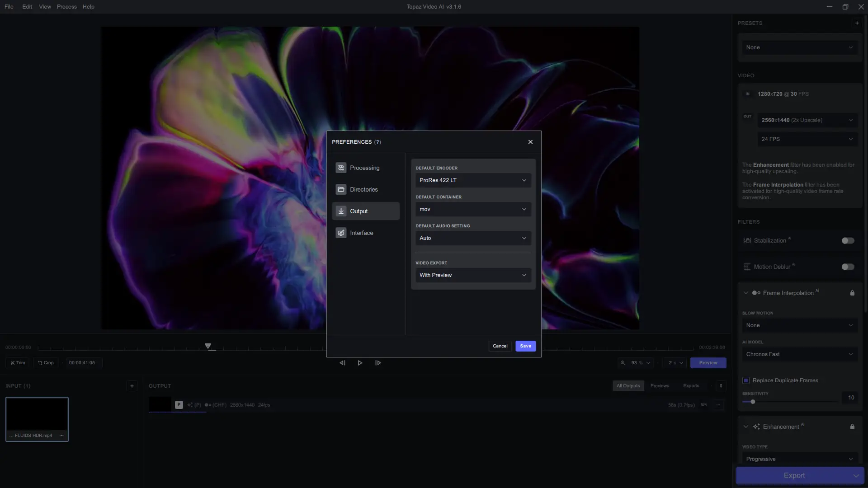Open the Process menu
Image resolution: width=868 pixels, height=488 pixels.
click(66, 7)
